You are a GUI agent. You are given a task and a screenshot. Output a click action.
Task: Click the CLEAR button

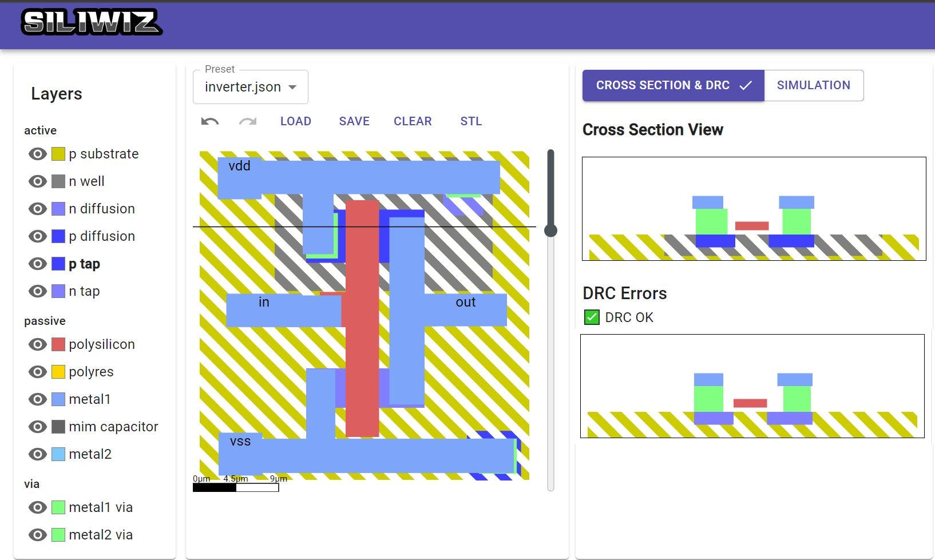(412, 121)
